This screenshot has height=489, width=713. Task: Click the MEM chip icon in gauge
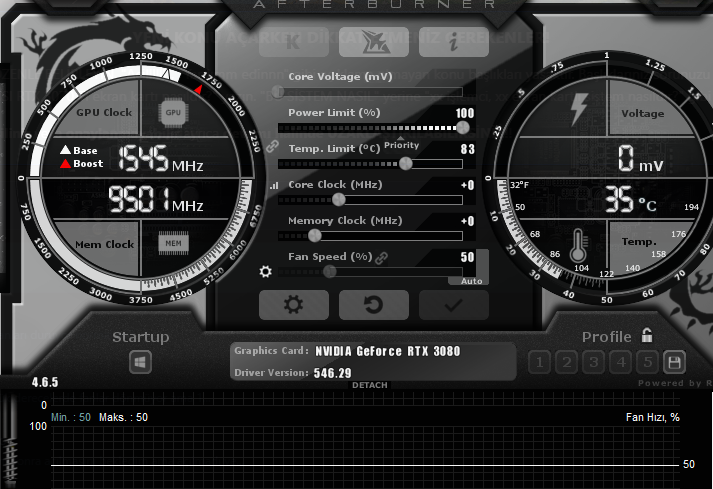173,243
